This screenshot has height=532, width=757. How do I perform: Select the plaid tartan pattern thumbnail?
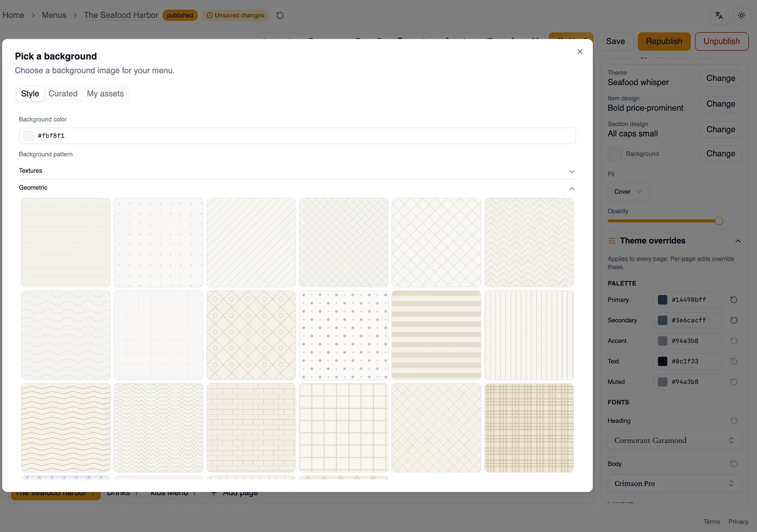point(529,428)
